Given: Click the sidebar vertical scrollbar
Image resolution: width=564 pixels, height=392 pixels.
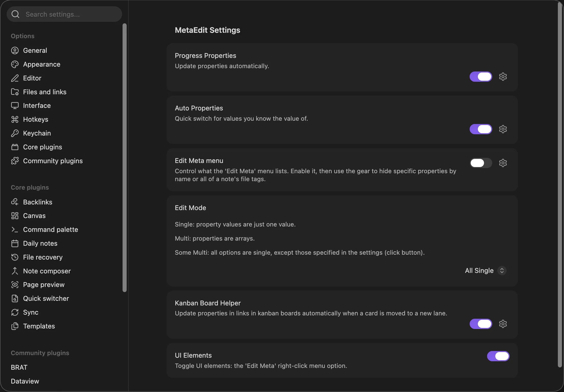Looking at the screenshot, I should [125, 158].
